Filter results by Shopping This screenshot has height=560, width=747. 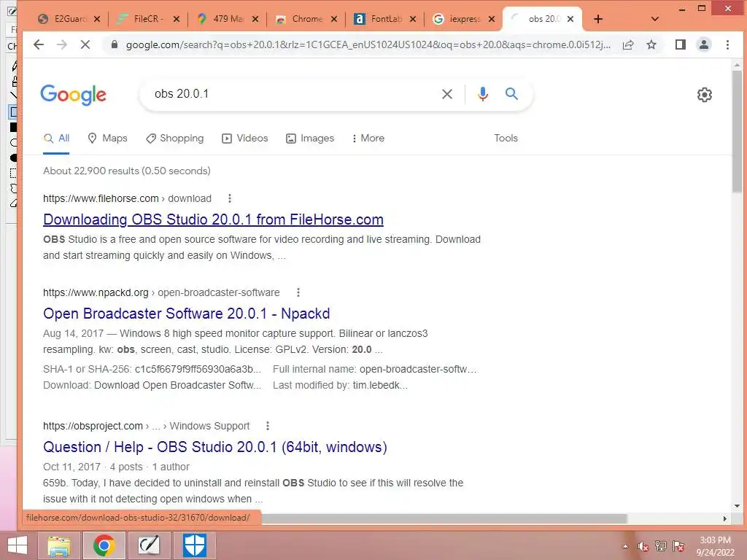(175, 138)
